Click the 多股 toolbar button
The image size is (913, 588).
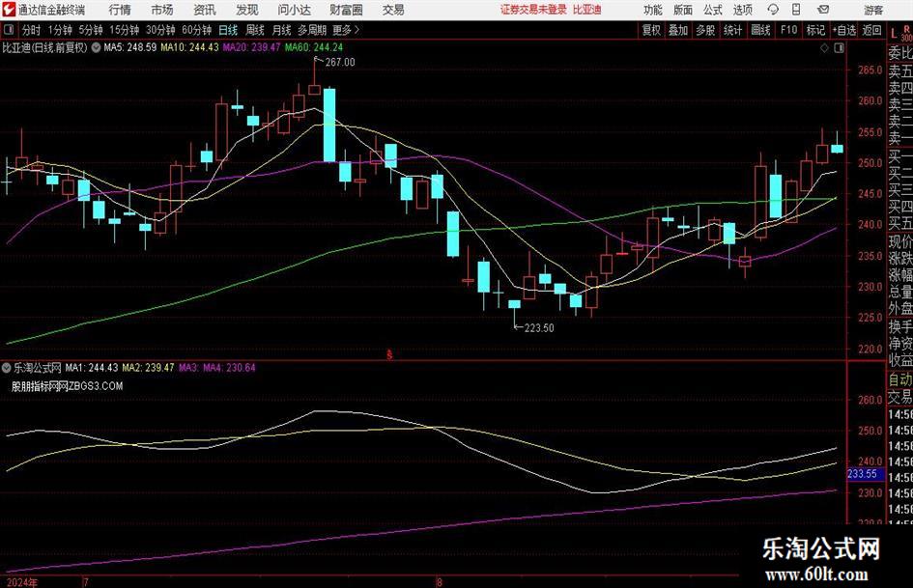tap(705, 30)
